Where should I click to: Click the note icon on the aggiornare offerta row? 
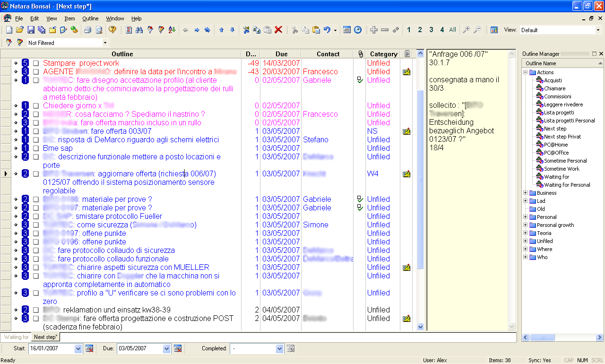click(x=406, y=174)
